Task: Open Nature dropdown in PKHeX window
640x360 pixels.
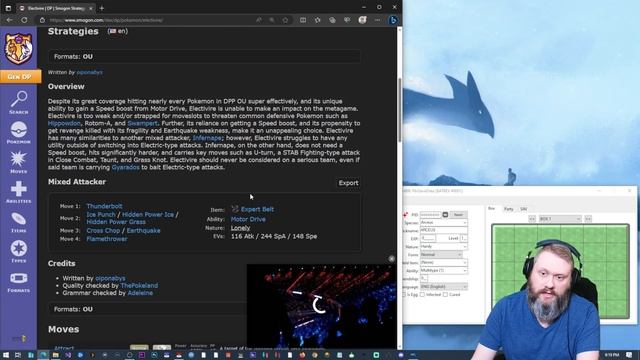Action: pyautogui.click(x=444, y=247)
